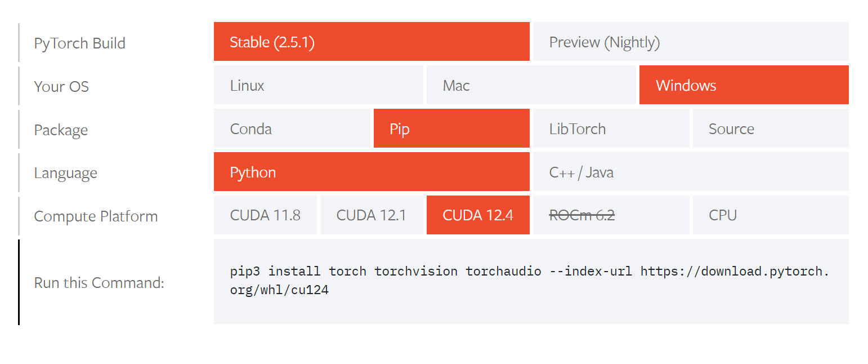Select Python as the language
The width and height of the screenshot is (868, 364).
pyautogui.click(x=372, y=172)
